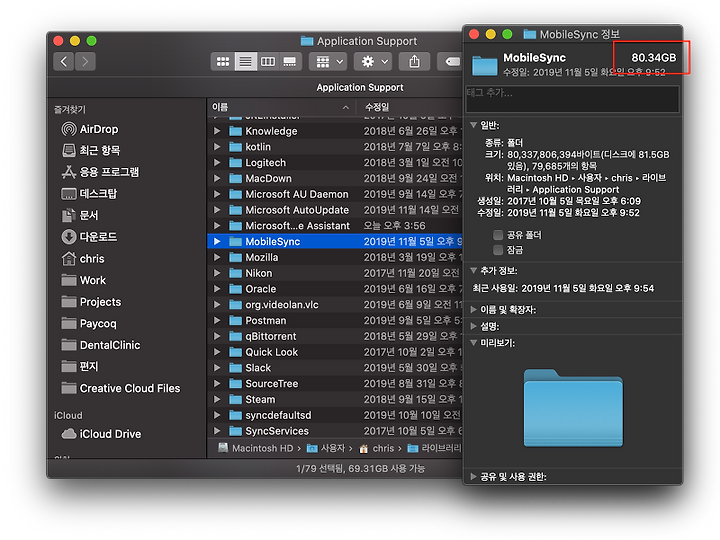The width and height of the screenshot is (720, 540).
Task: Open DentalClinic folder in sidebar
Action: click(101, 345)
